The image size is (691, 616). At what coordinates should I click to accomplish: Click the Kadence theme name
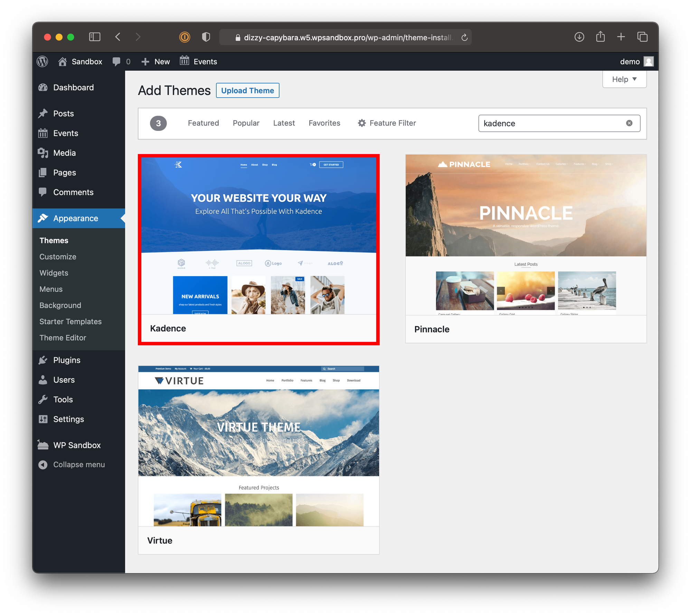(x=168, y=328)
